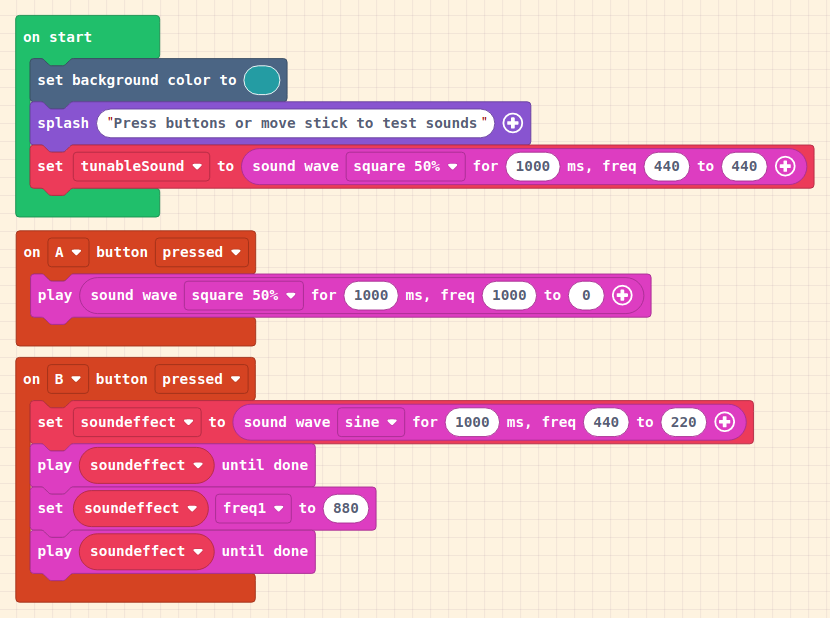Viewport: 830px width, 618px height.
Task: Click plus icon on soundeffect sine wave block
Action: tap(725, 422)
